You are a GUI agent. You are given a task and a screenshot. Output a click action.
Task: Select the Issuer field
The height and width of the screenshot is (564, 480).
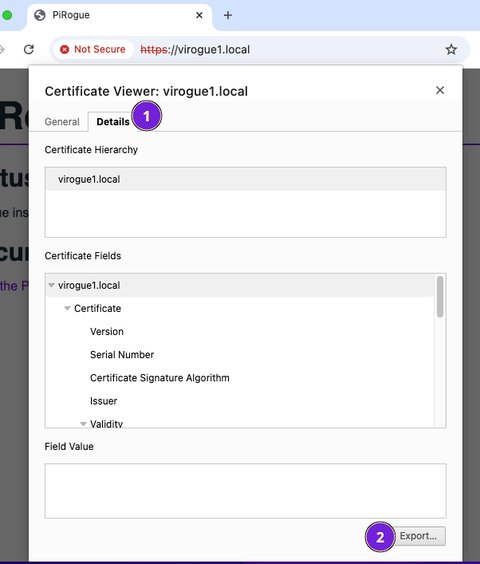(104, 401)
